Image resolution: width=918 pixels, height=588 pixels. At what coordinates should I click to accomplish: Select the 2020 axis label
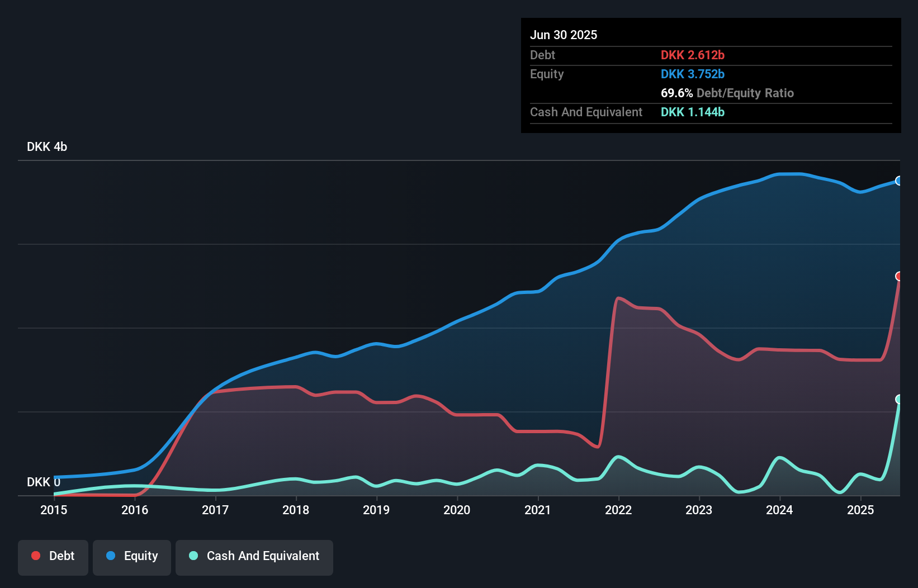[457, 510]
